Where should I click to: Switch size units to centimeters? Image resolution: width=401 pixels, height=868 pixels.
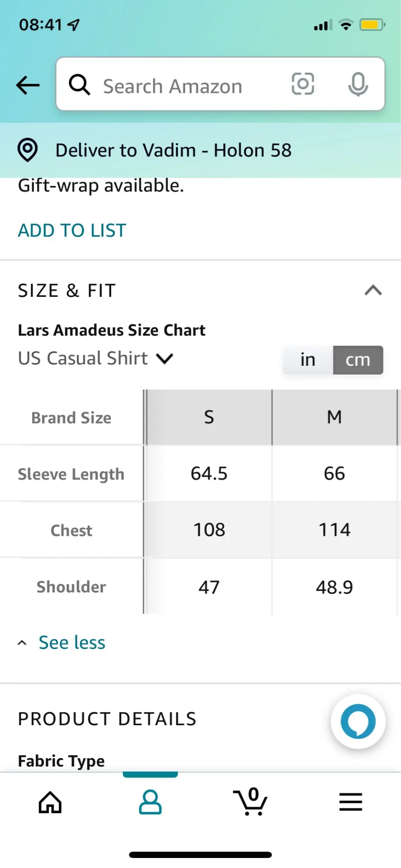click(358, 360)
